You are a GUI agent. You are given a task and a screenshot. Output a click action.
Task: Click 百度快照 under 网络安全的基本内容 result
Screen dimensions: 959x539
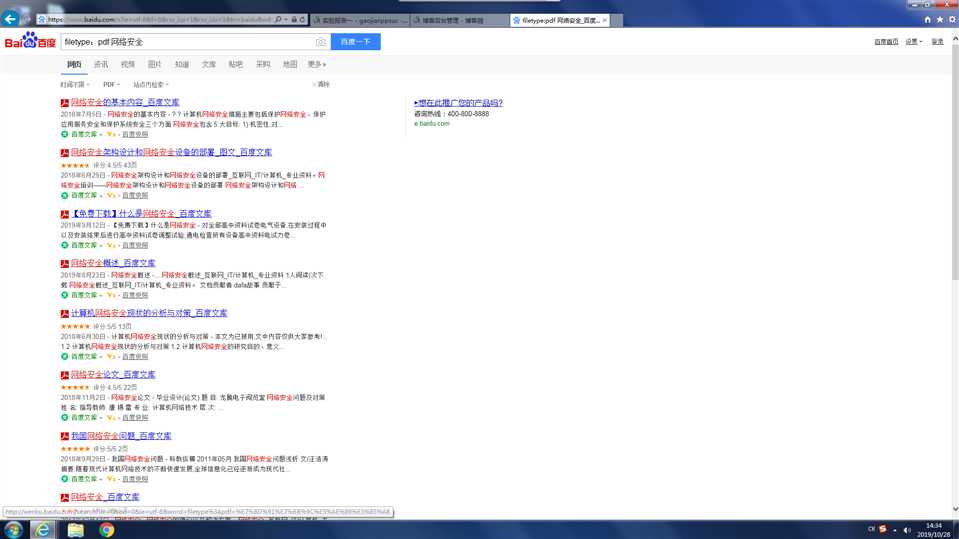(135, 134)
